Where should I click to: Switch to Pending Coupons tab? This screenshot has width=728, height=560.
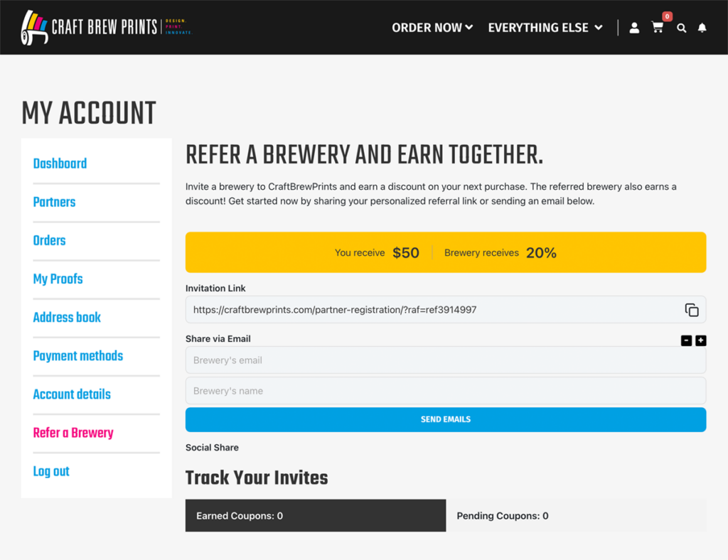tap(576, 516)
